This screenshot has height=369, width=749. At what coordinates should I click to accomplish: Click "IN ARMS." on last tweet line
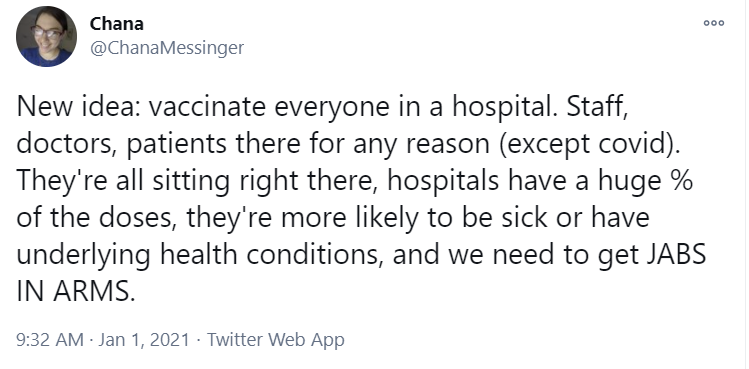click(76, 290)
